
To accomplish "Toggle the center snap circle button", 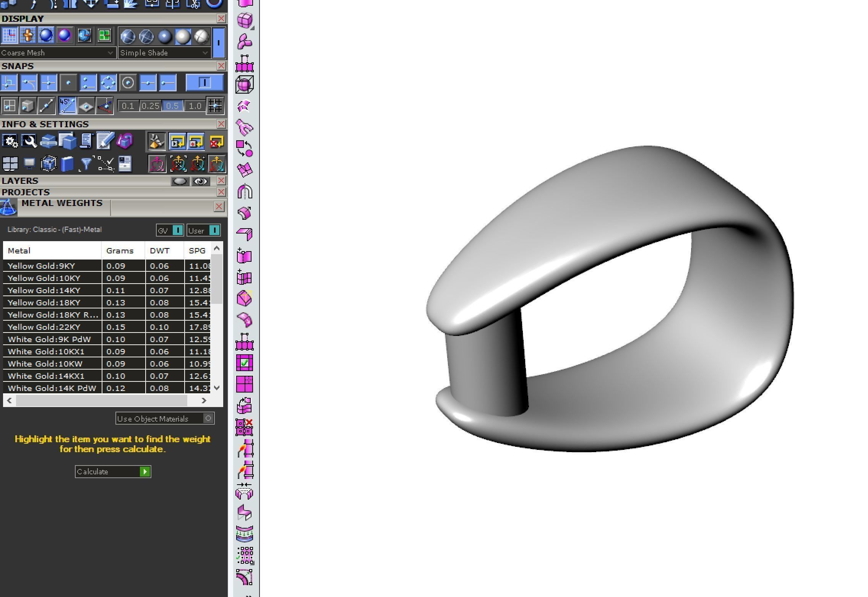I will tap(128, 83).
